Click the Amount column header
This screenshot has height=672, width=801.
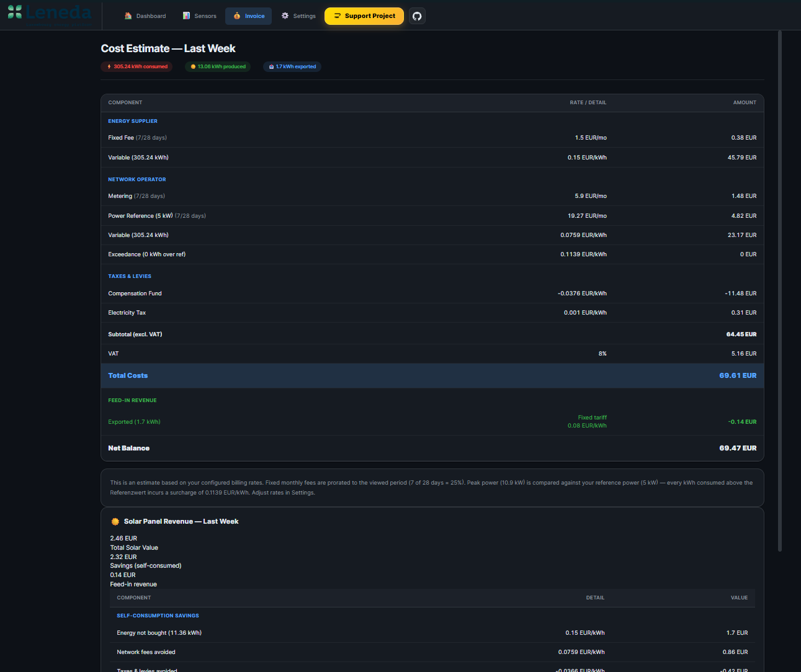745,102
